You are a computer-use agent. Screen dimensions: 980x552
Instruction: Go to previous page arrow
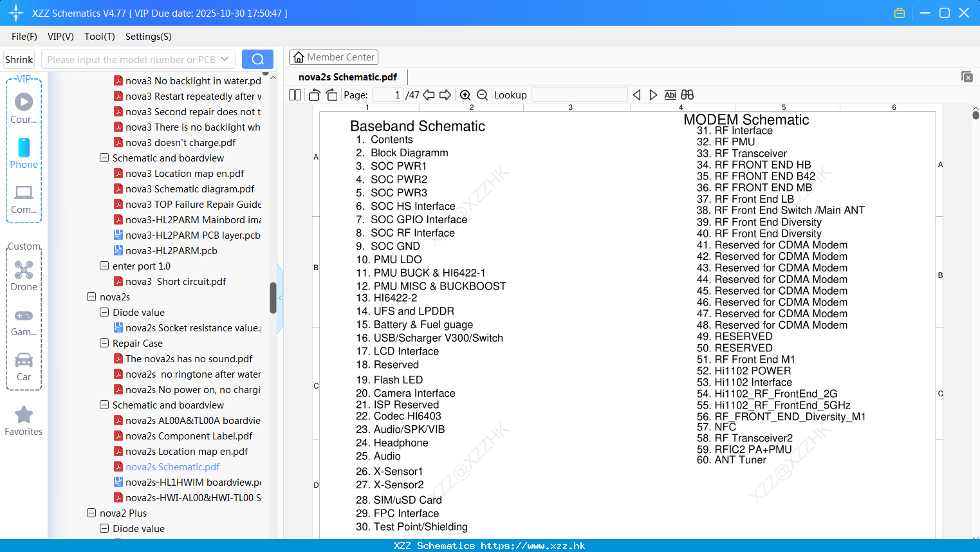[429, 95]
